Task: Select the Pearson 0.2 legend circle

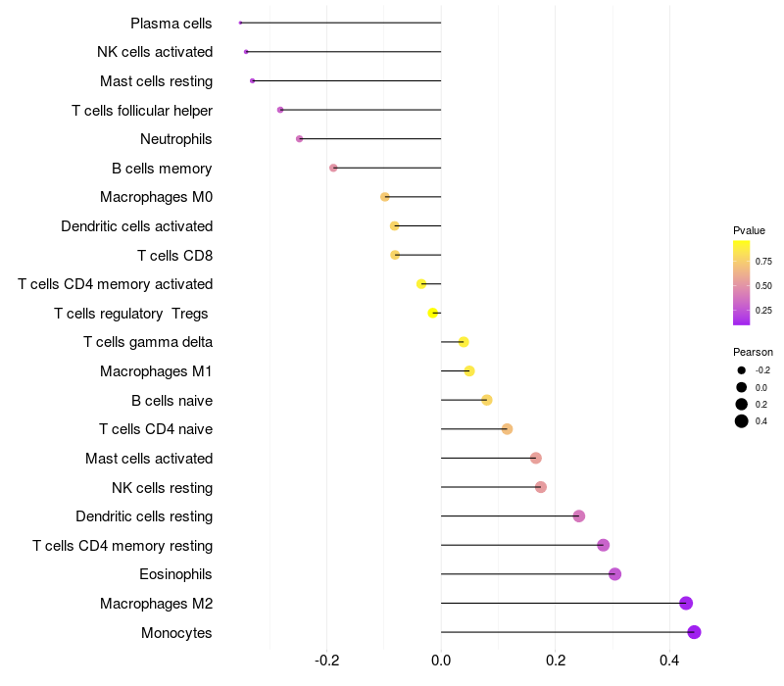Action: pos(742,404)
